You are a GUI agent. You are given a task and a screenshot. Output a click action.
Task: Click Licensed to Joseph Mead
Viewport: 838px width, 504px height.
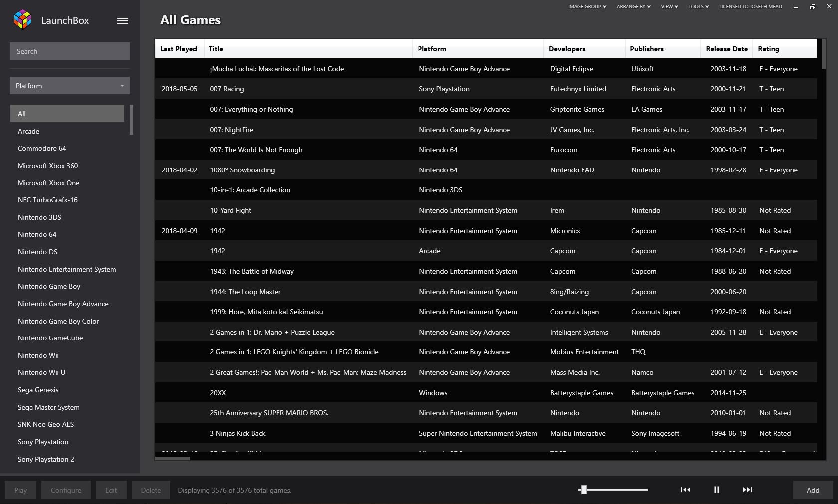pyautogui.click(x=750, y=7)
